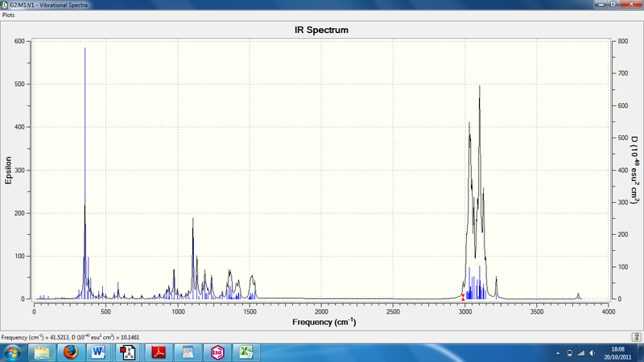The height and width of the screenshot is (362, 644).
Task: Click the 'Epsilon' y-axis label
Action: point(8,170)
